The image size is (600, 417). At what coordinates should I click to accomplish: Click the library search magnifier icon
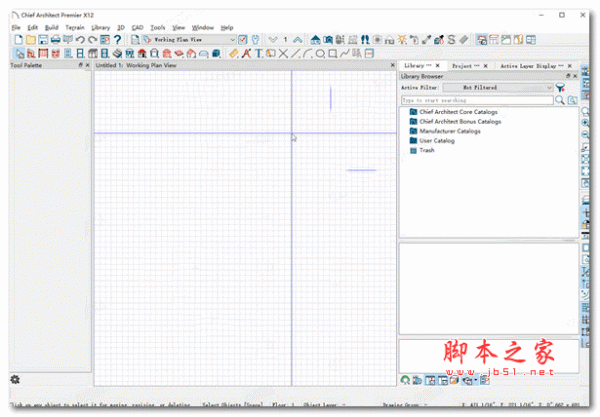[x=561, y=100]
